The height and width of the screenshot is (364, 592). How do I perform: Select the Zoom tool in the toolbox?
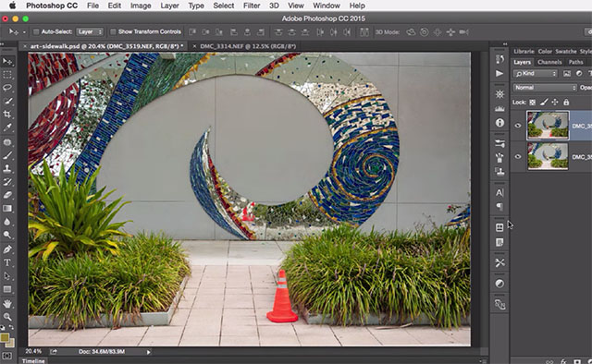[7, 317]
